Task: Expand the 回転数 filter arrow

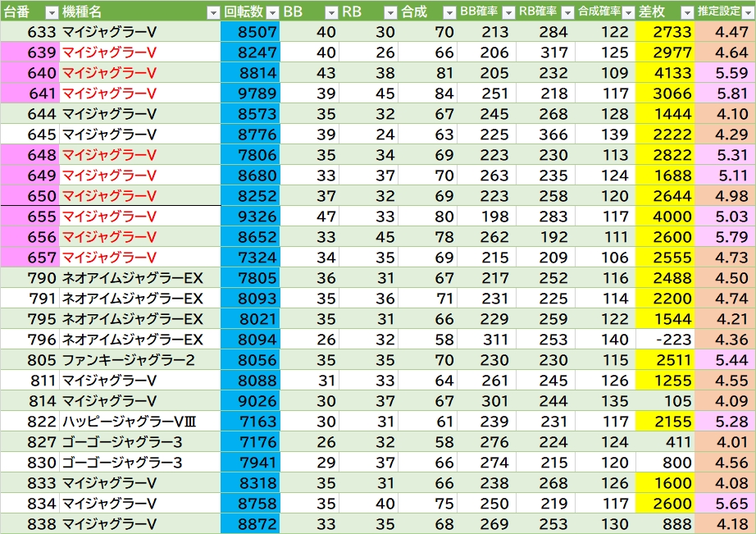Action: click(x=271, y=11)
